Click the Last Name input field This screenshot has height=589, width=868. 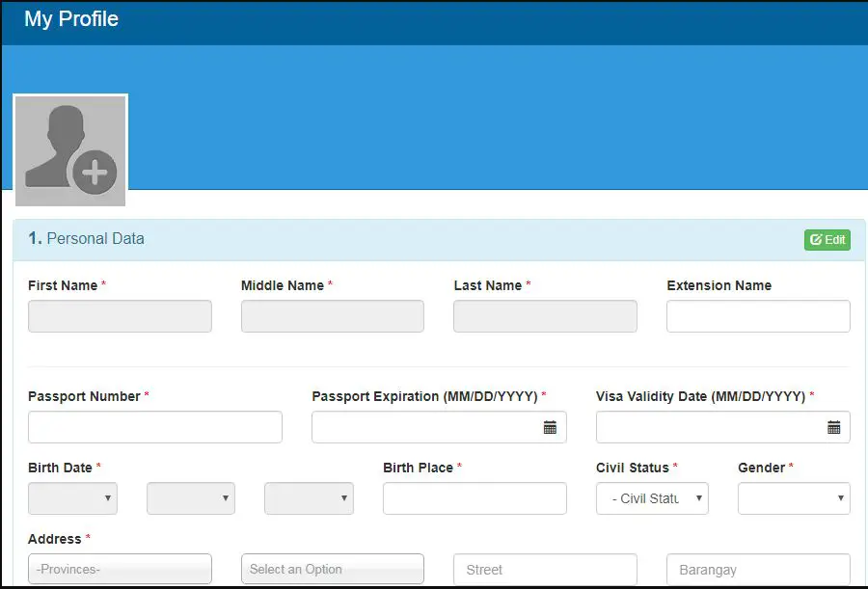tap(545, 316)
